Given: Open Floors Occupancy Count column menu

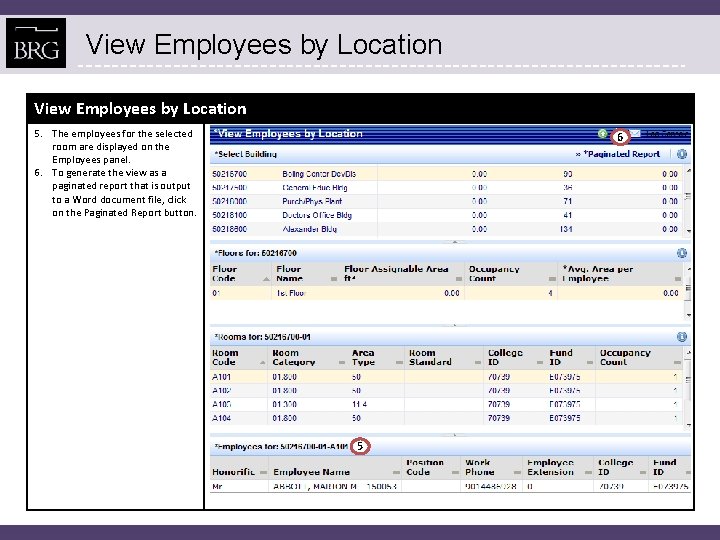Looking at the screenshot, I should (x=552, y=279).
